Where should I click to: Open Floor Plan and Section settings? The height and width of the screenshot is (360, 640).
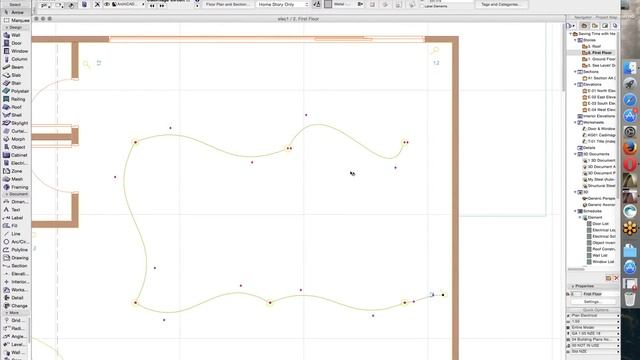pyautogui.click(x=227, y=4)
